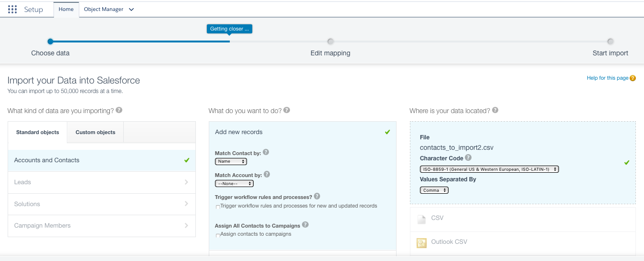
Task: Click help icon beside 'Where is your data located?'
Action: tap(495, 110)
